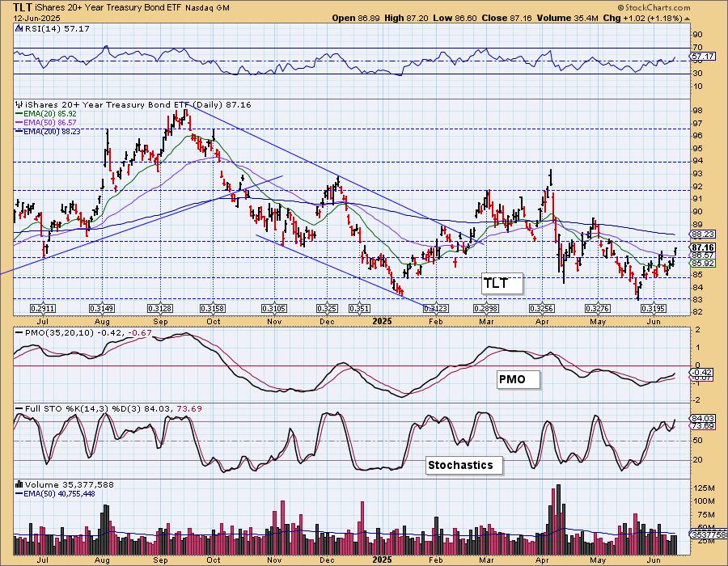The image size is (728, 566).
Task: Click the black Full STO legend line marker
Action: pos(19,408)
